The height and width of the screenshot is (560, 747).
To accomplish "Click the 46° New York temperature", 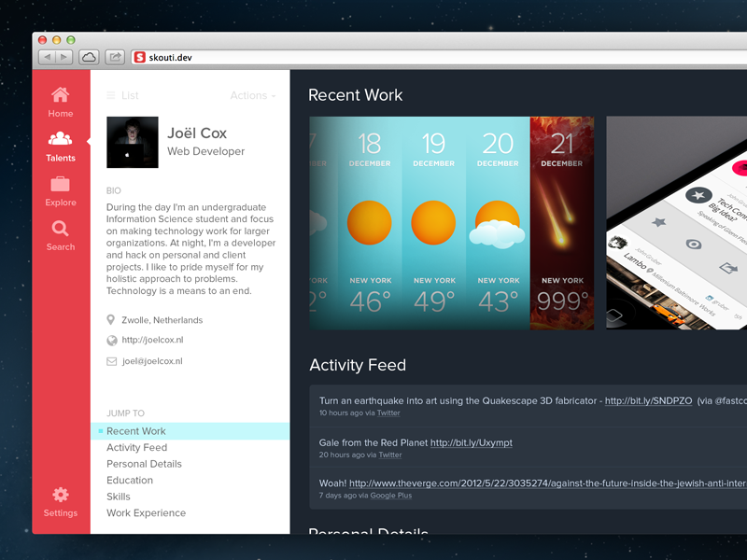I will 370,301.
